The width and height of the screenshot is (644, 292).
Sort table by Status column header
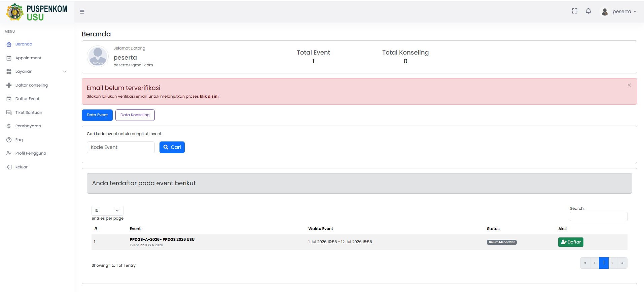(x=493, y=229)
